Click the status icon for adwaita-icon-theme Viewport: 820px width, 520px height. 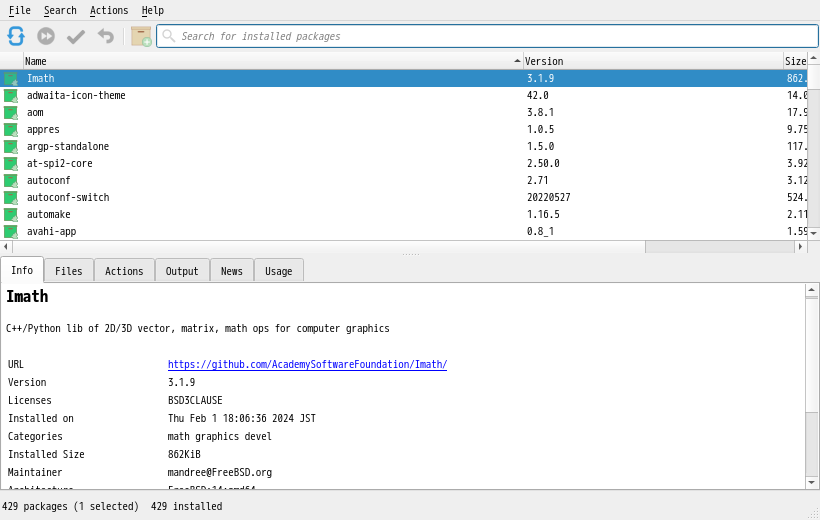(11, 95)
